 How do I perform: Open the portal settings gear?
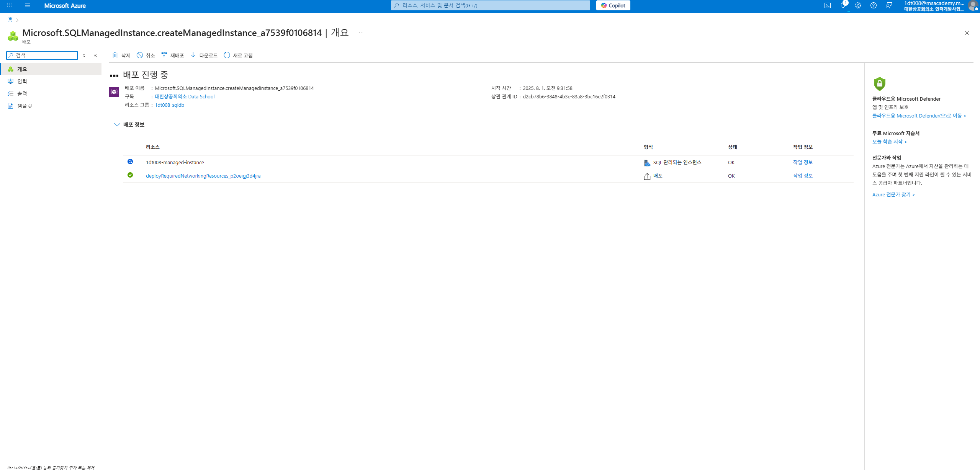point(858,5)
